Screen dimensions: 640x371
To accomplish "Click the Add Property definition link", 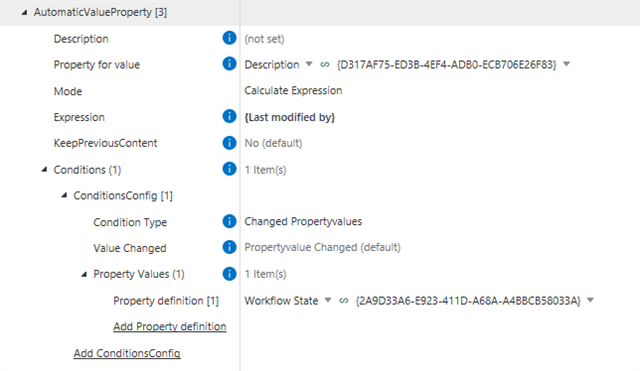I will [x=170, y=327].
